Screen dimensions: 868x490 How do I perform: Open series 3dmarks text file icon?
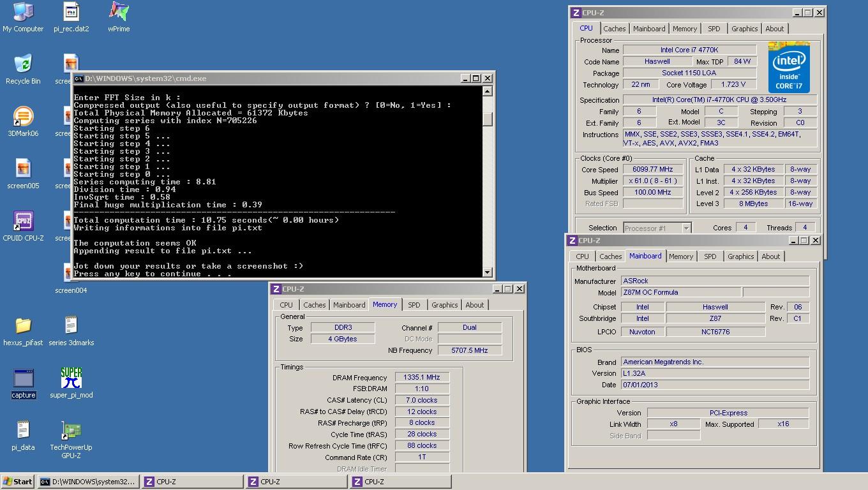pos(71,331)
